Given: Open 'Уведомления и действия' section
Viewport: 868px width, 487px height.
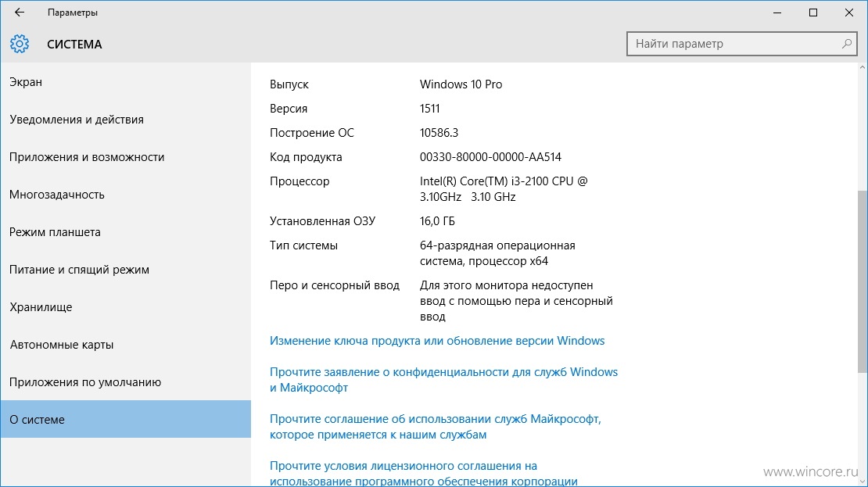Looking at the screenshot, I should coord(126,120).
